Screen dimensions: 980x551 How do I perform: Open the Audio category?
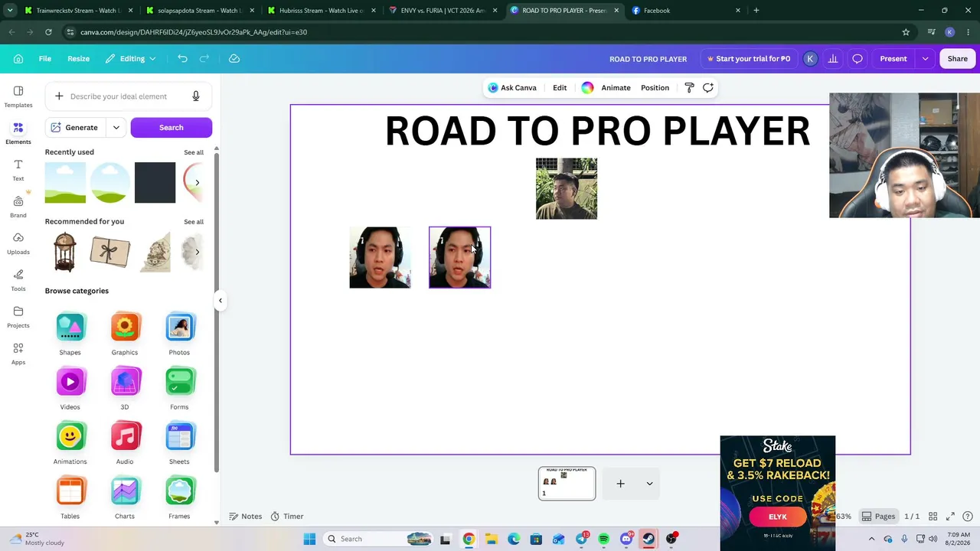tap(125, 443)
